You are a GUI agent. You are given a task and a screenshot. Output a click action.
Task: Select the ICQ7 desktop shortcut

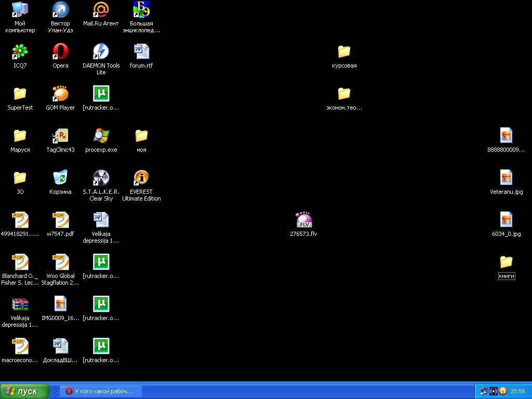[x=20, y=52]
